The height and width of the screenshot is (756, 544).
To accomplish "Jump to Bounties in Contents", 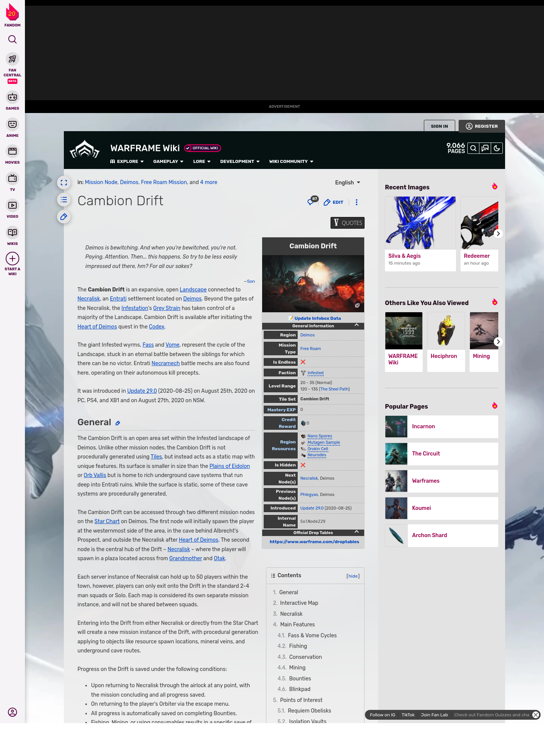I will pyautogui.click(x=300, y=679).
